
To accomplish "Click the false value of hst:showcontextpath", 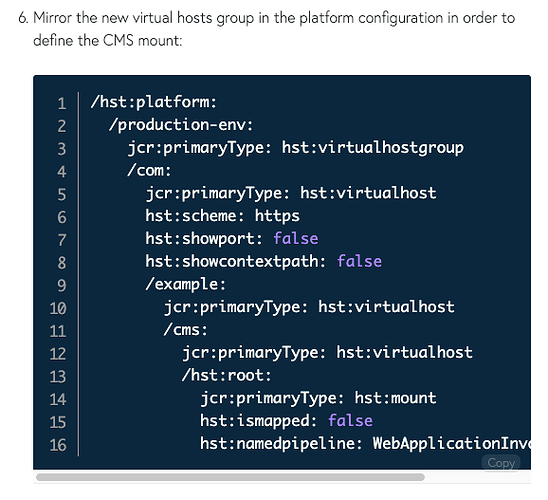I will click(x=359, y=261).
